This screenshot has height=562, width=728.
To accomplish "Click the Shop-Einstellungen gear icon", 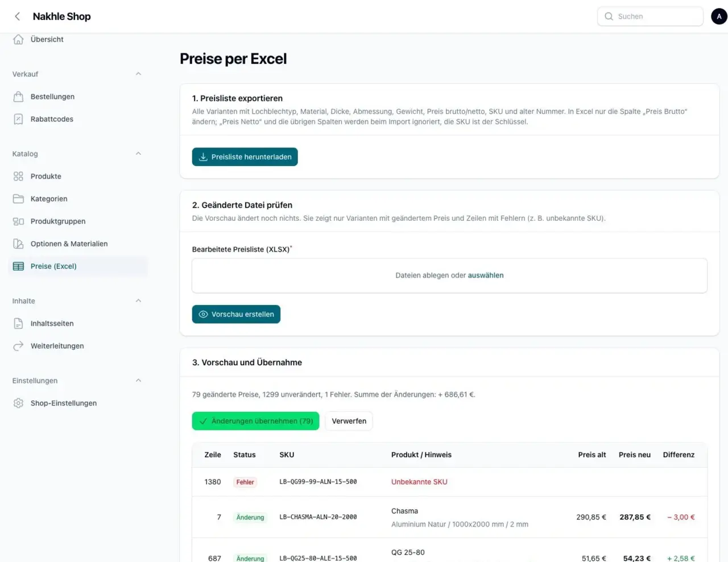I will [18, 403].
